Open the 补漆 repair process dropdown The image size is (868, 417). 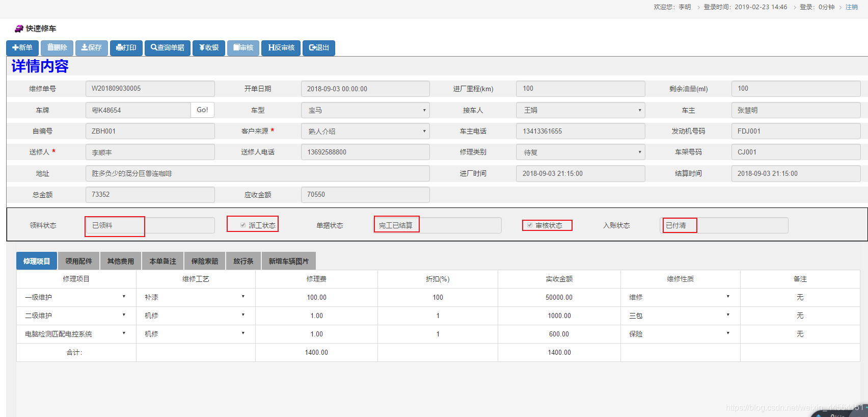(196, 297)
